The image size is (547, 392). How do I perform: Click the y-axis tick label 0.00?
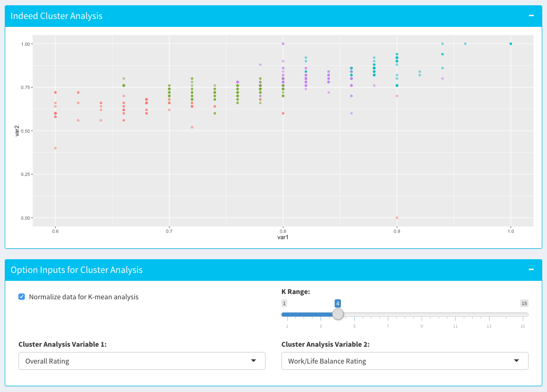25,218
